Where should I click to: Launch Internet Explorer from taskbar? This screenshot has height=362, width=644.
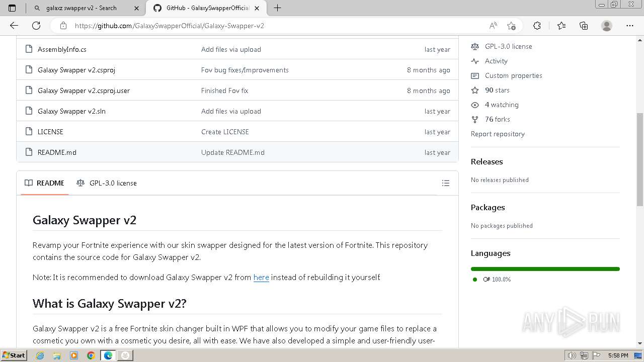40,355
